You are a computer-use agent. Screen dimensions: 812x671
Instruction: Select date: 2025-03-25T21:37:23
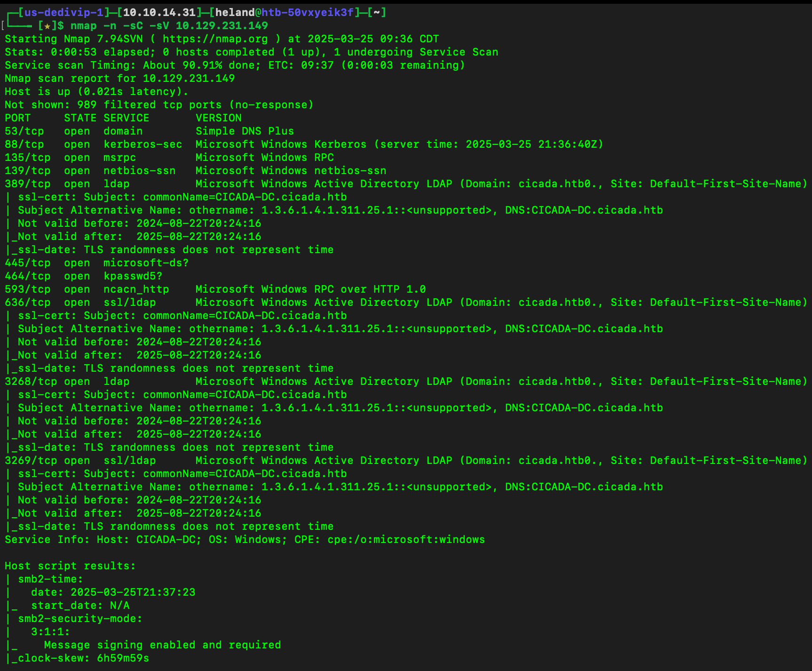(113, 592)
